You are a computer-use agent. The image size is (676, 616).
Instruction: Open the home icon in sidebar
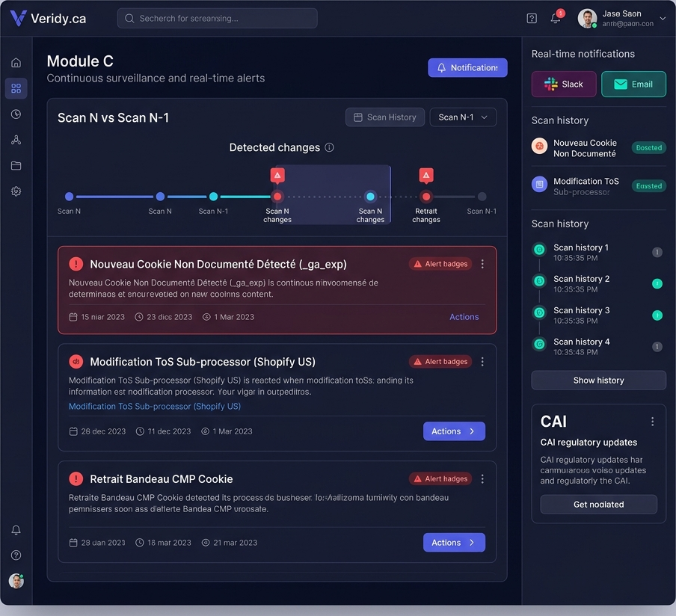(16, 63)
